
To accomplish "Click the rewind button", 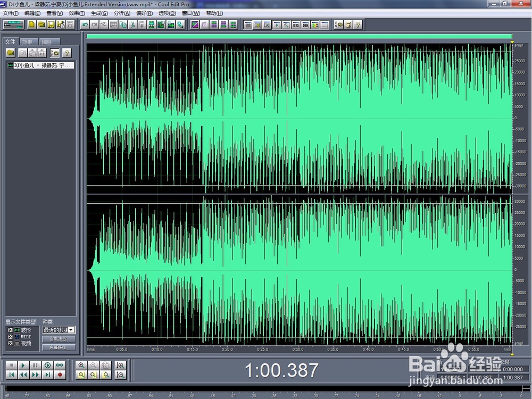I will pos(23,375).
